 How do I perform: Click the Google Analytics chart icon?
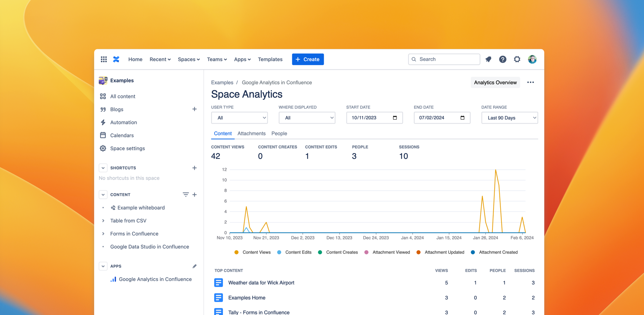pyautogui.click(x=113, y=279)
